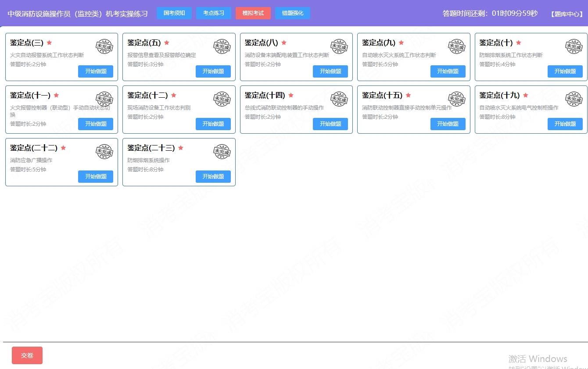Click 消防联动控制器直接手动控制单元操作 text
This screenshot has height=369, width=588.
pyautogui.click(x=407, y=108)
